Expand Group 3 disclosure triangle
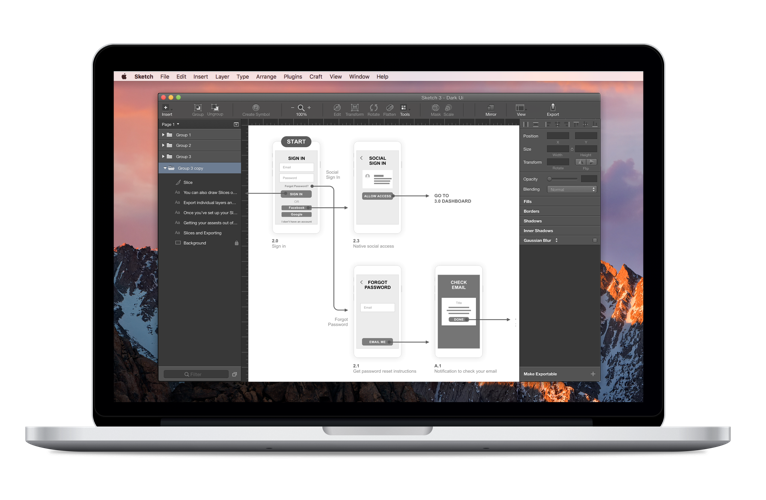The image size is (766, 500). (x=163, y=156)
